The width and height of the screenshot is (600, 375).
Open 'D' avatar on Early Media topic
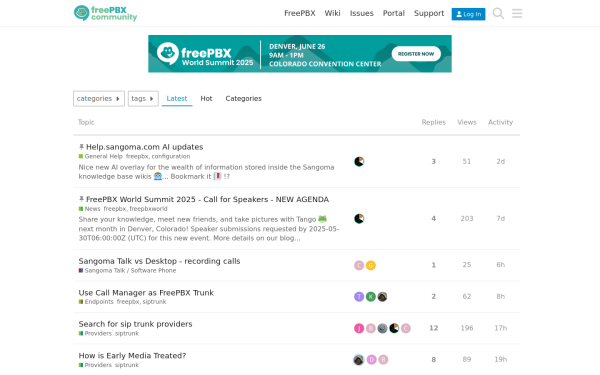point(371,360)
